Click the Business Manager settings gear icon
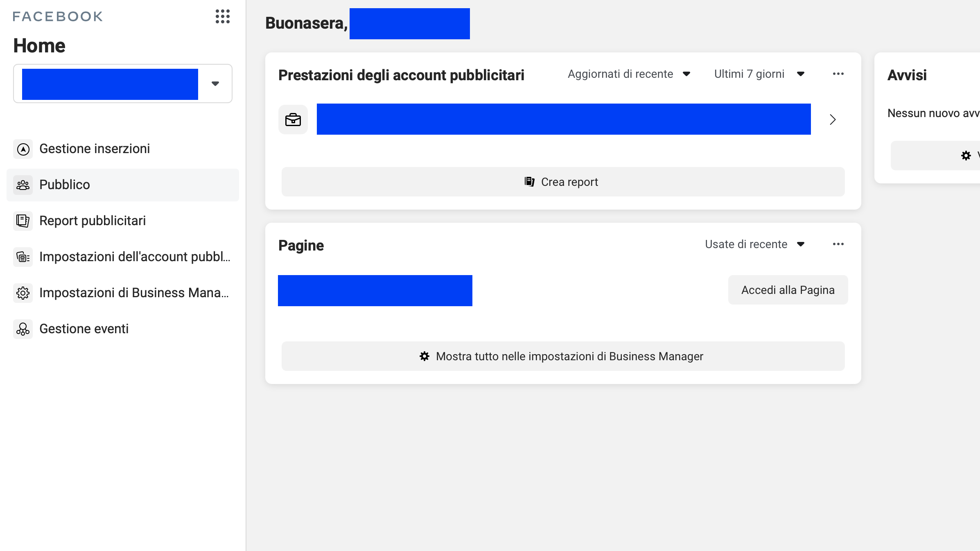This screenshot has width=980, height=551. (x=23, y=293)
